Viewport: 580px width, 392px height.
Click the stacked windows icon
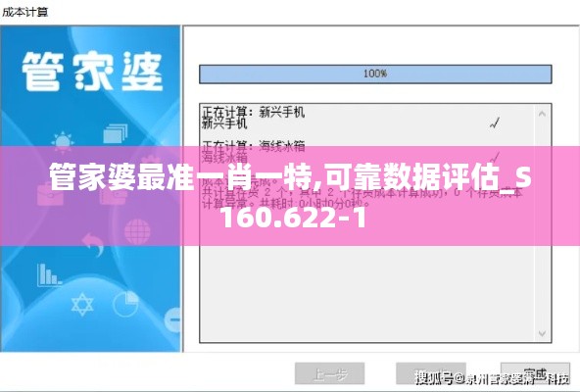(115, 133)
